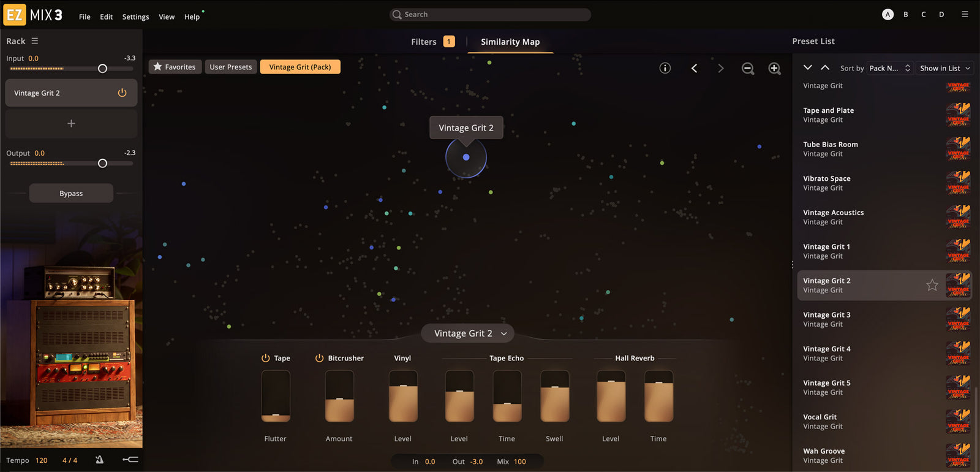Image resolution: width=980 pixels, height=472 pixels.
Task: Adjust the Bitcrusher Amount fader
Action: (x=339, y=396)
